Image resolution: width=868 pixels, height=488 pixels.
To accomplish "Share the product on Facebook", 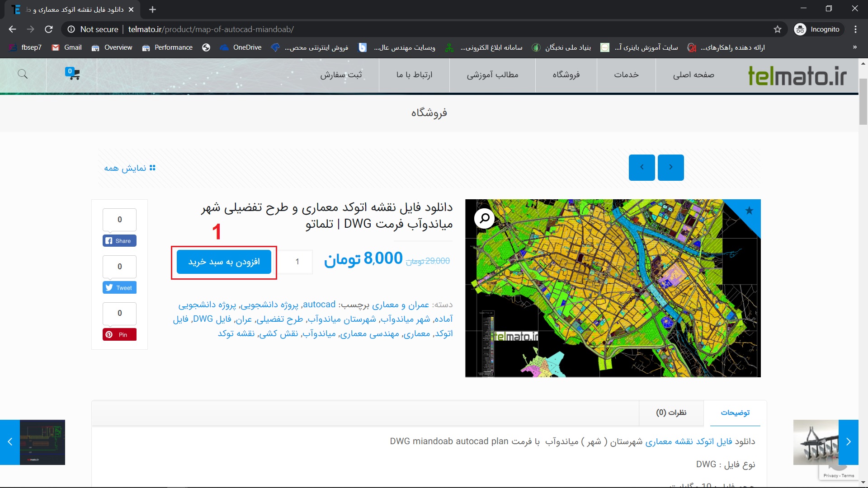I will [x=119, y=241].
